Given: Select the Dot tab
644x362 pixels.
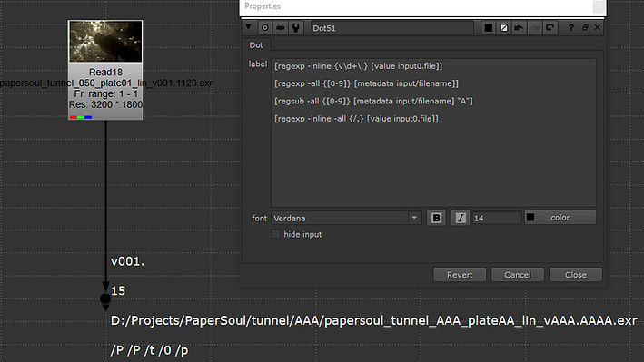Looking at the screenshot, I should (256, 45).
